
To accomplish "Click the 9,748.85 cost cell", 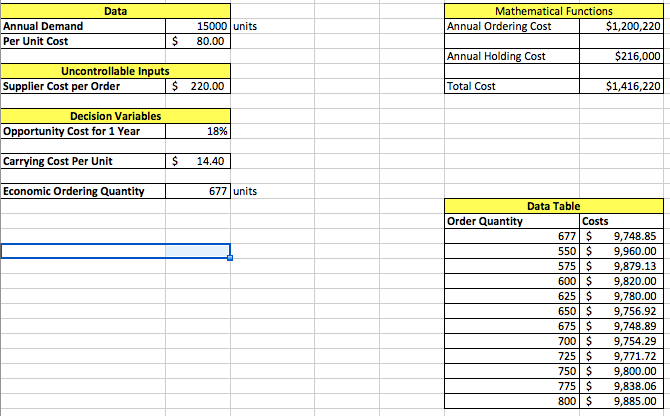I will [621, 236].
